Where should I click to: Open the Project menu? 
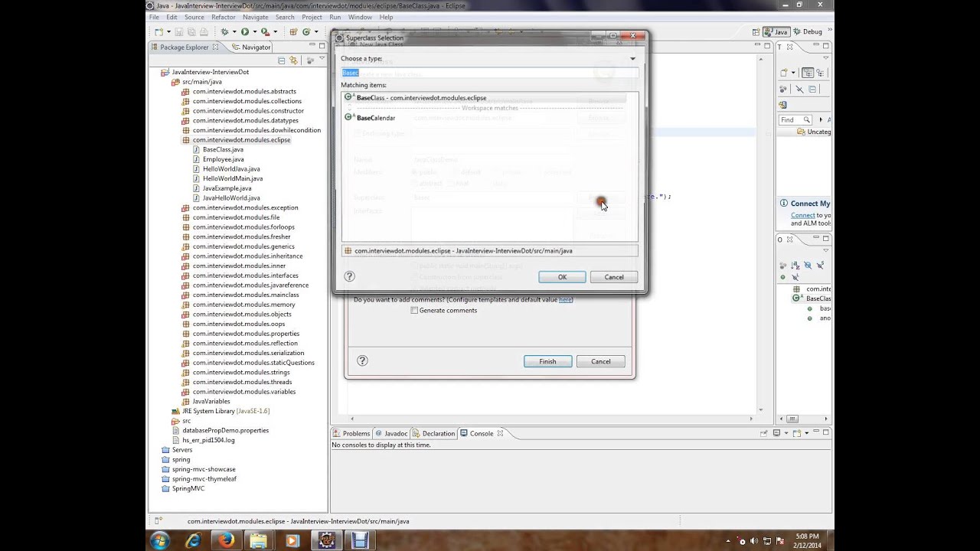point(312,17)
